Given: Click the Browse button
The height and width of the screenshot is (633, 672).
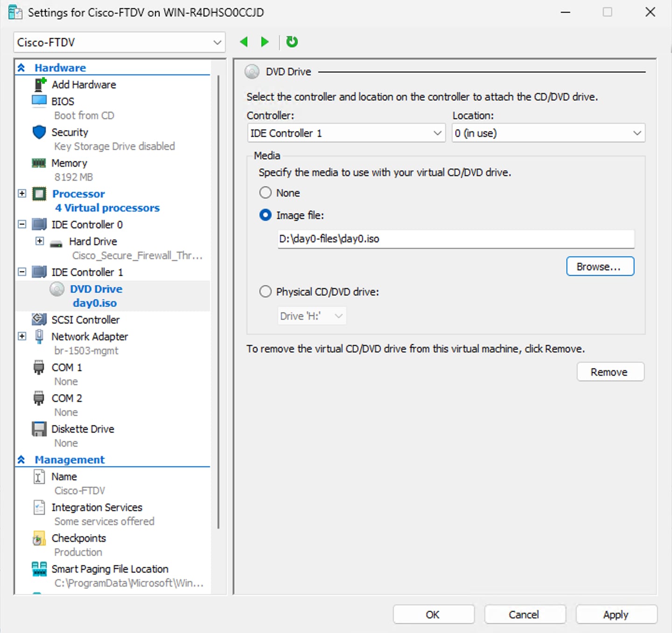Looking at the screenshot, I should tap(600, 267).
